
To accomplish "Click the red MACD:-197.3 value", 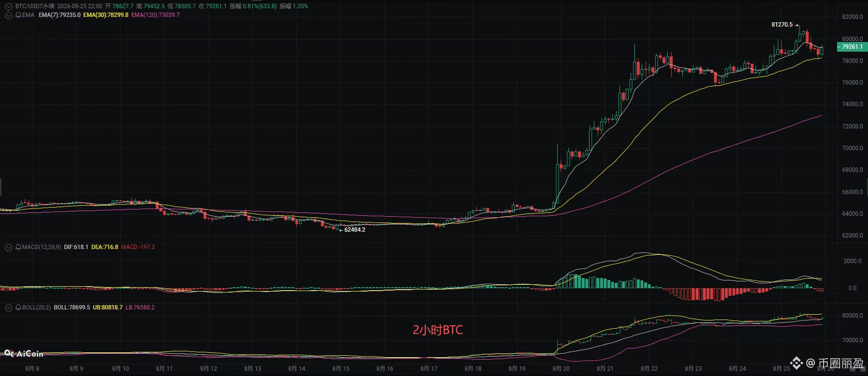I will point(138,247).
